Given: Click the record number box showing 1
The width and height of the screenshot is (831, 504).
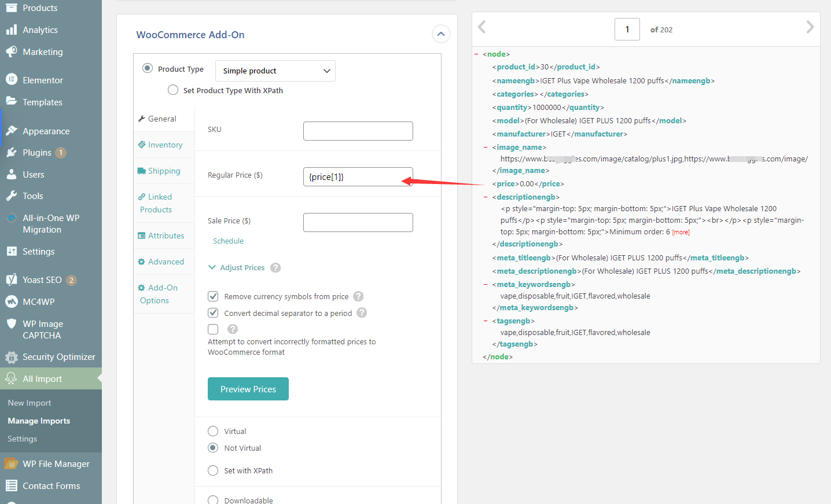Looking at the screenshot, I should pos(627,29).
